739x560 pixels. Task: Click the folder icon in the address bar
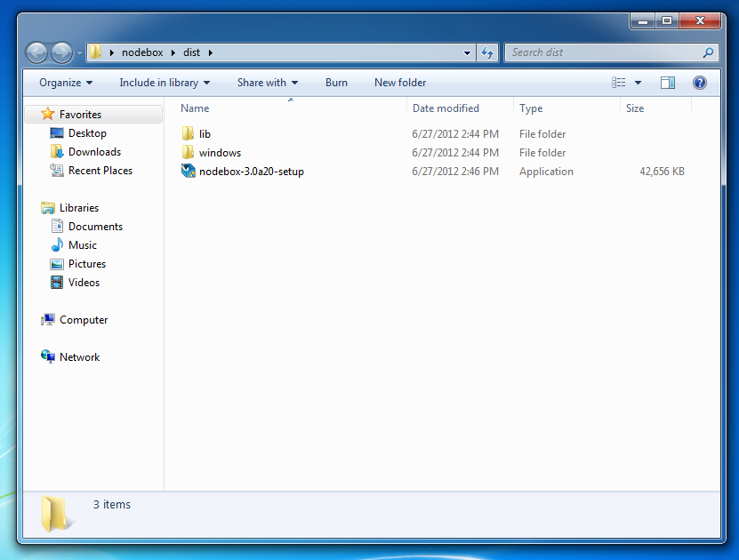tap(96, 52)
